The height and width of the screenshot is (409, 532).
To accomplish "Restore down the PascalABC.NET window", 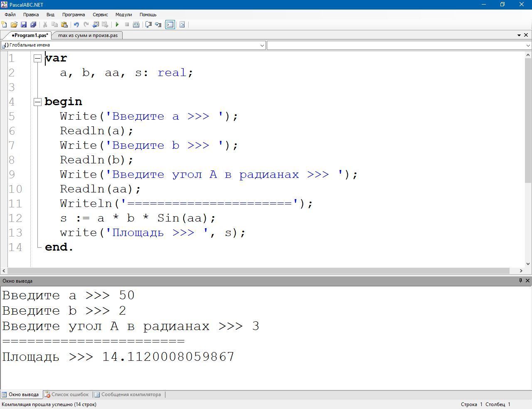I will click(502, 5).
